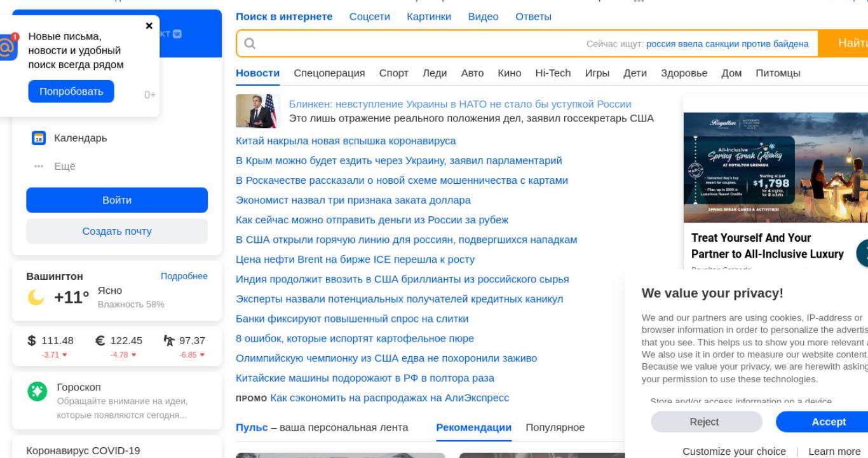Click the Войти login button
Screen dimensions: 868x458
[x=117, y=200]
